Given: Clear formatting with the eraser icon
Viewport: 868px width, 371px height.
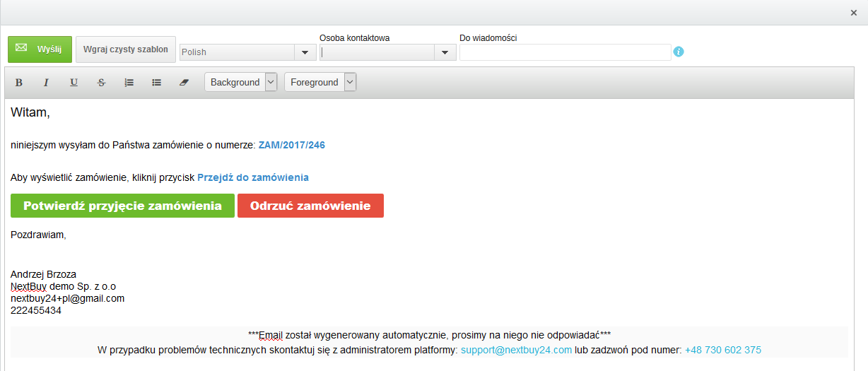Looking at the screenshot, I should (184, 83).
